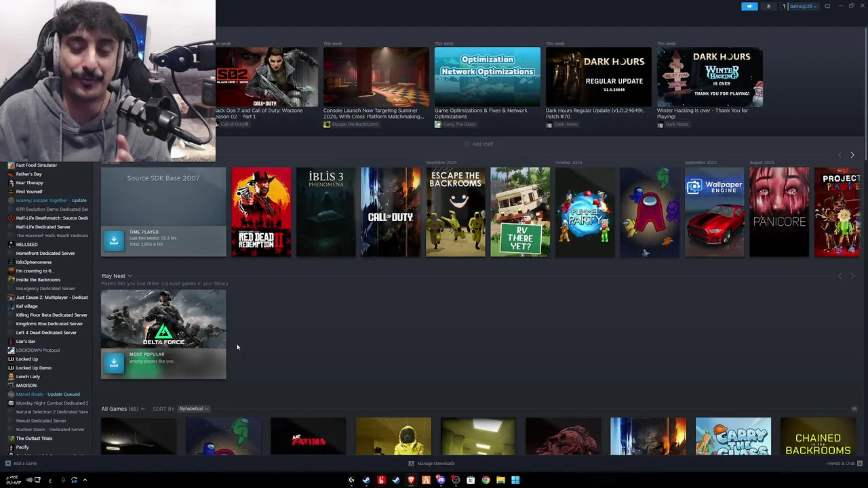Open the Winter Hacking is over news card
868x488 pixels.
pyautogui.click(x=710, y=77)
